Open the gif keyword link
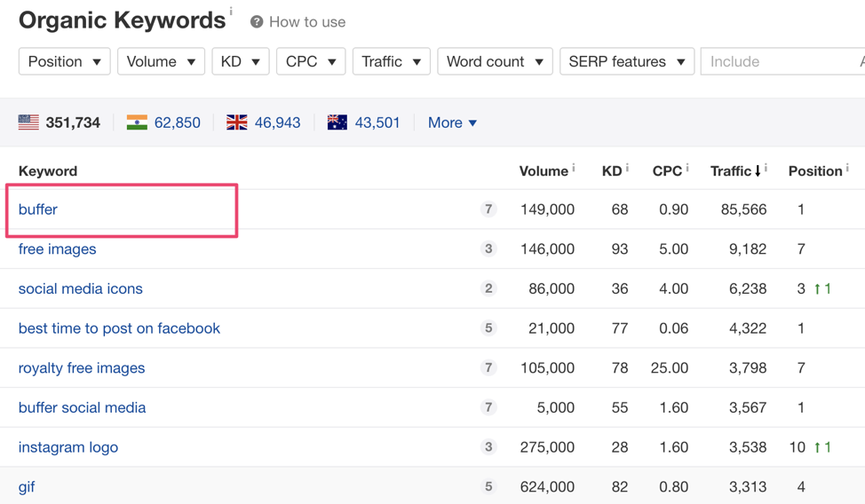 (27, 487)
